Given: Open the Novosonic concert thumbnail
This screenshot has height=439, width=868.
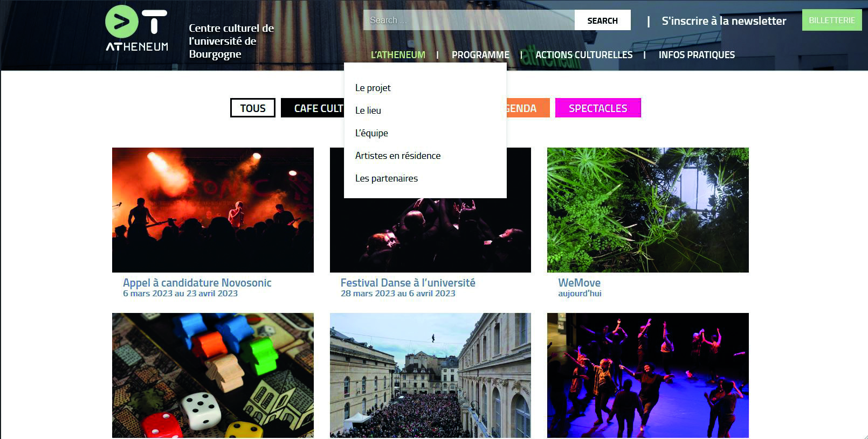Looking at the screenshot, I should pyautogui.click(x=212, y=210).
